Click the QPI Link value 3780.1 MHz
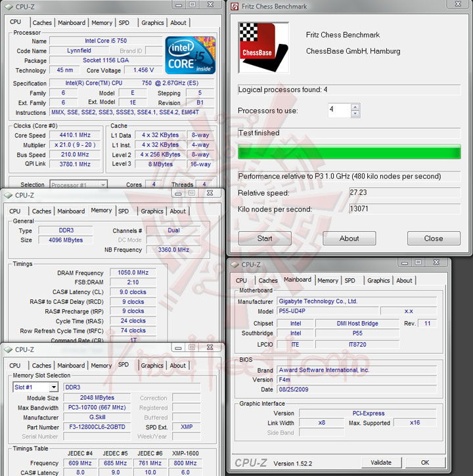Viewport: 473px width, 476px height. pyautogui.click(x=75, y=164)
